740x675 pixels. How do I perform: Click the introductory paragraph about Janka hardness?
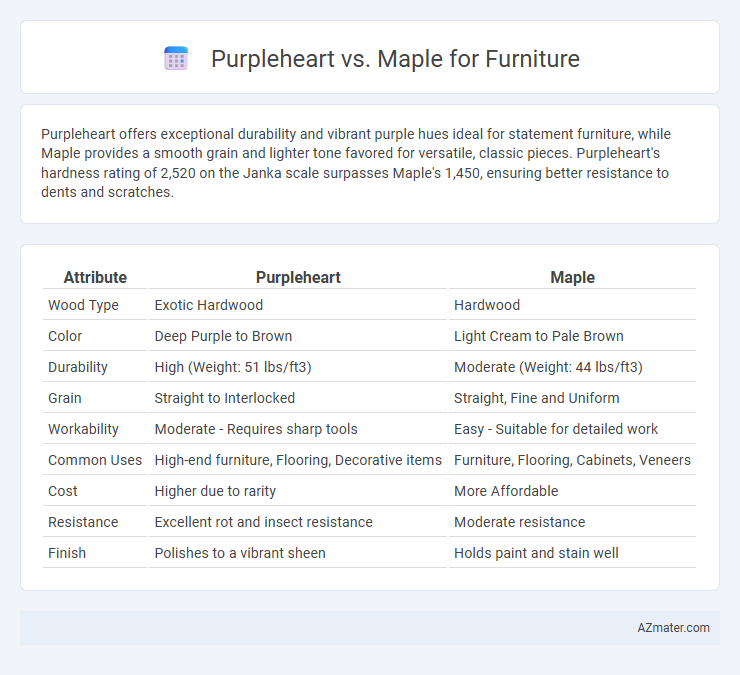coord(356,163)
